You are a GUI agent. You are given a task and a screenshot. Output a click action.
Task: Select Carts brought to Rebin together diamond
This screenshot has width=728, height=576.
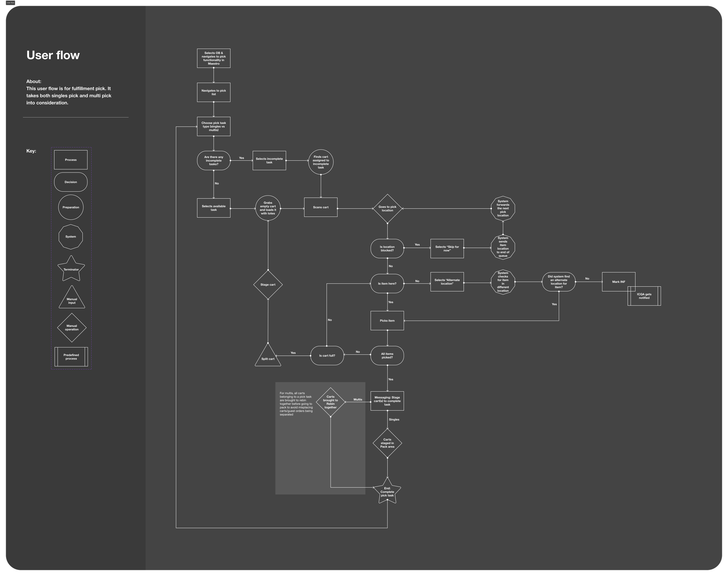330,402
